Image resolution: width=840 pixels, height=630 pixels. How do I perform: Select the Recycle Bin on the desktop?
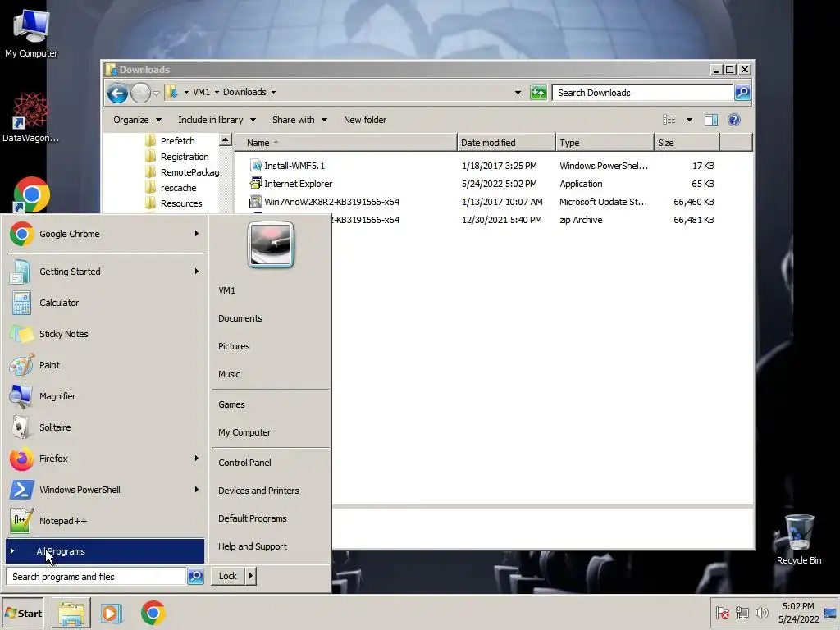pyautogui.click(x=799, y=538)
